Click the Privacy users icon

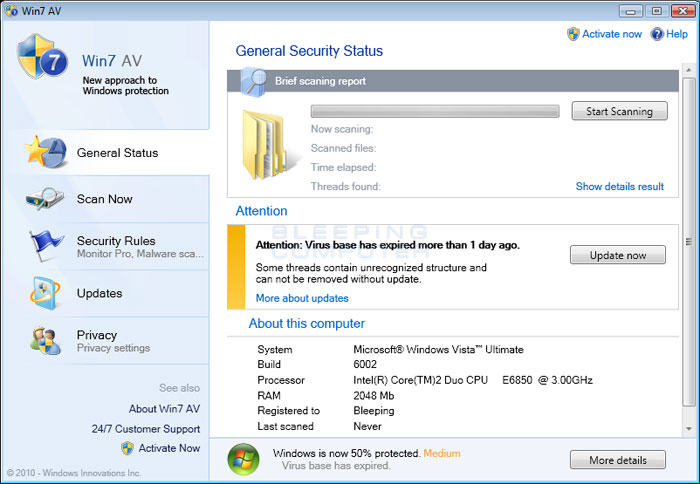(x=45, y=340)
